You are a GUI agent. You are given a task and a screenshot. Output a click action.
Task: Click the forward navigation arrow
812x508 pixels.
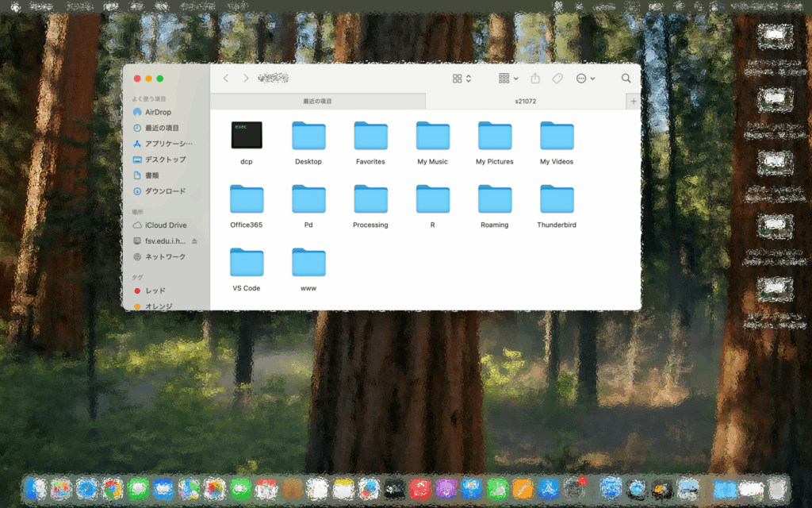pos(246,79)
